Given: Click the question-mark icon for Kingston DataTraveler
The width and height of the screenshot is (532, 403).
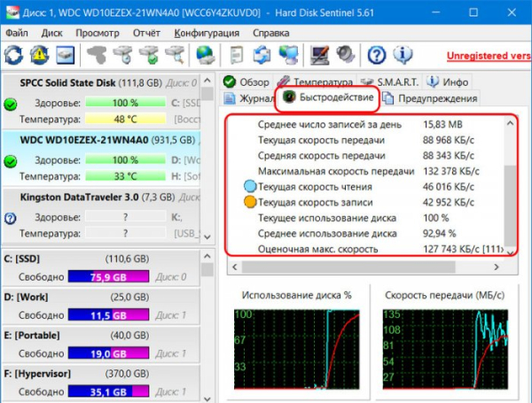Looking at the screenshot, I should pos(11,218).
